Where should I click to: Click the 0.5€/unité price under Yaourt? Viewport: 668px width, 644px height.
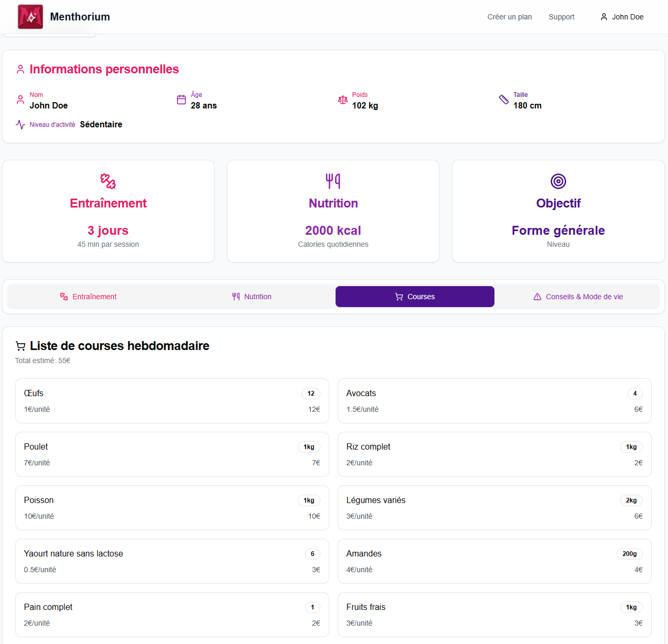(x=40, y=570)
